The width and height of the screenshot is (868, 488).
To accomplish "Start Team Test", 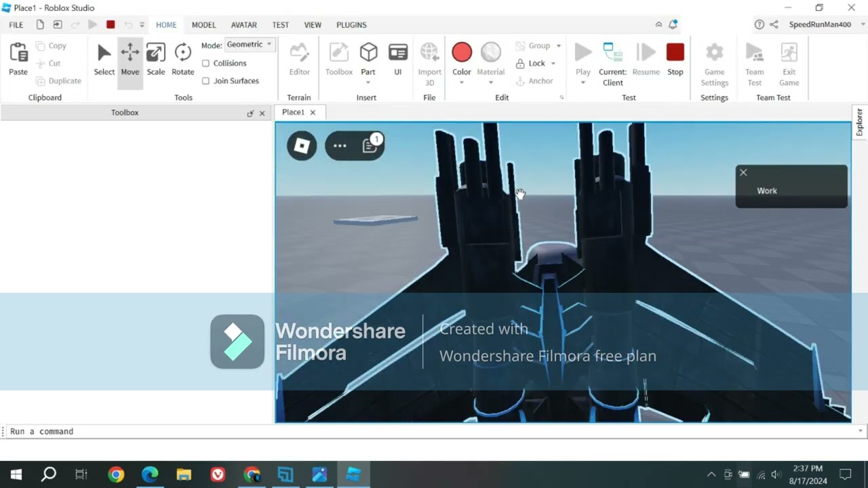I will tap(754, 64).
